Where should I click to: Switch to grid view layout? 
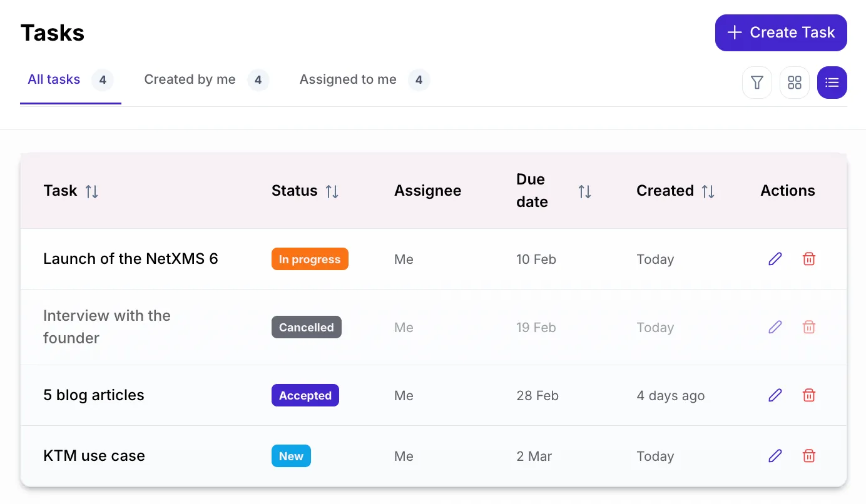point(795,82)
